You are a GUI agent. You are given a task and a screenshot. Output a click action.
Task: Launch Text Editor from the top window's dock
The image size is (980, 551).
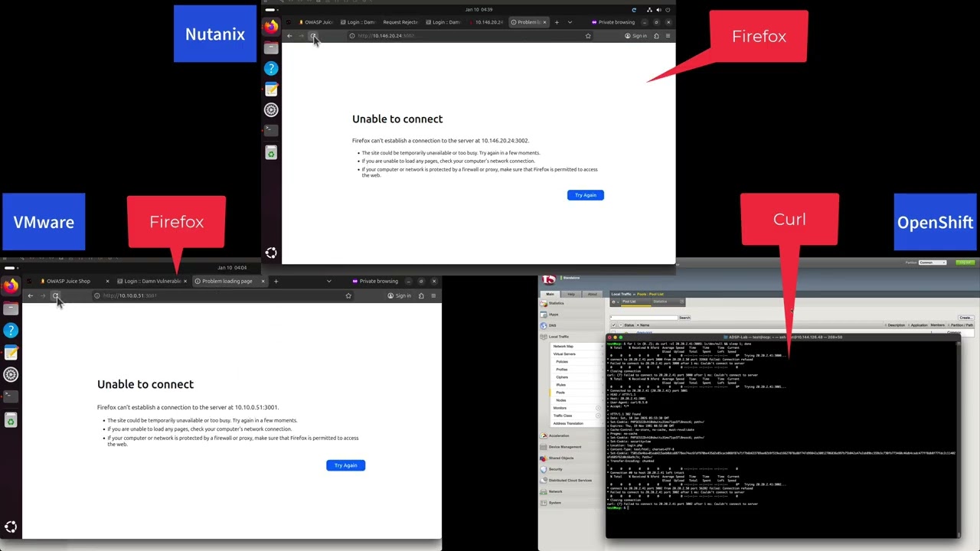271,90
